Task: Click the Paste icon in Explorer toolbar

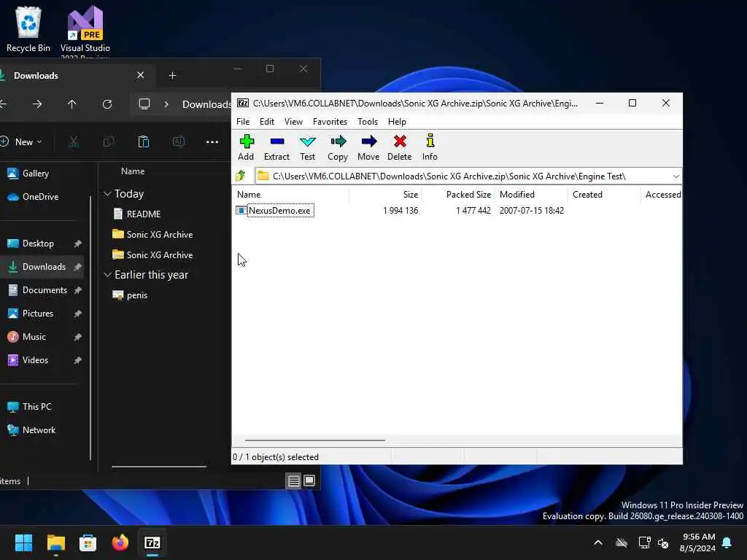Action: (x=144, y=142)
